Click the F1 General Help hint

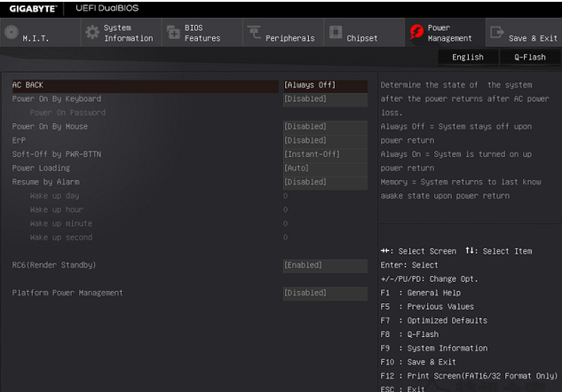[x=421, y=294]
